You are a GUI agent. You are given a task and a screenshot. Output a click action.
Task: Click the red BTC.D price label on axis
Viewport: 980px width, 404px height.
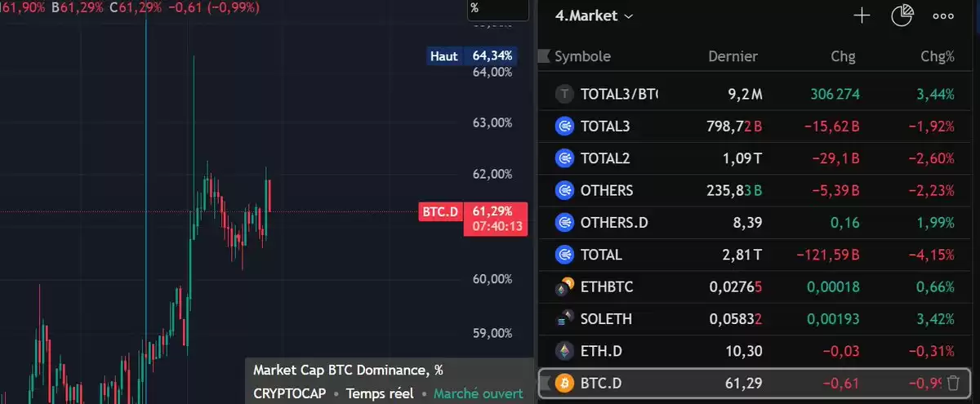(440, 212)
